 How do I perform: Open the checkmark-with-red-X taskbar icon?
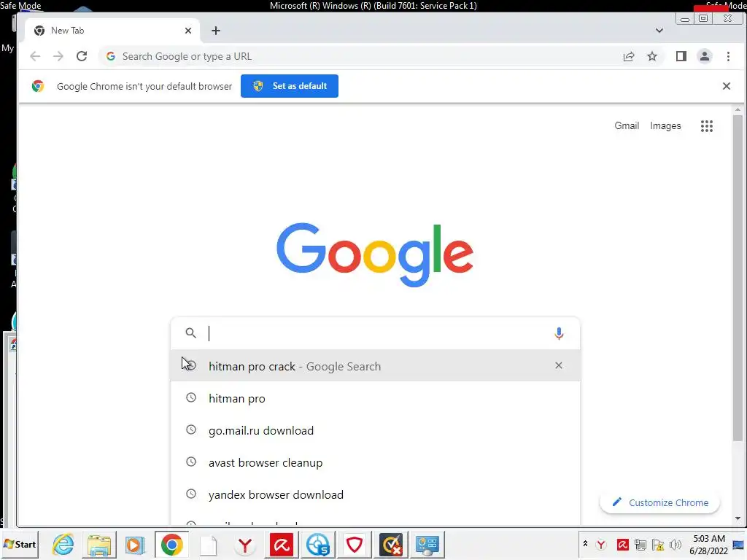[391, 544]
